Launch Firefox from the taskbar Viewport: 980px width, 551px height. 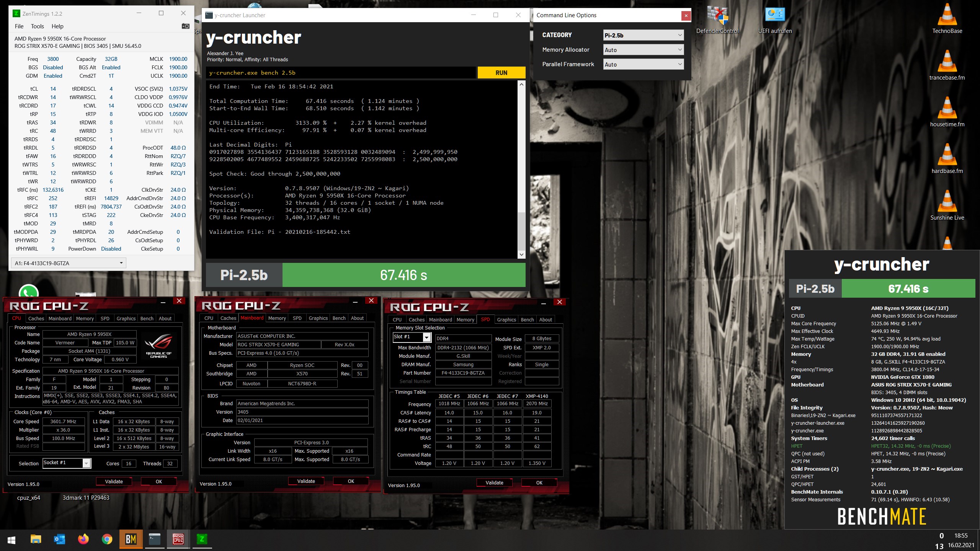(83, 540)
